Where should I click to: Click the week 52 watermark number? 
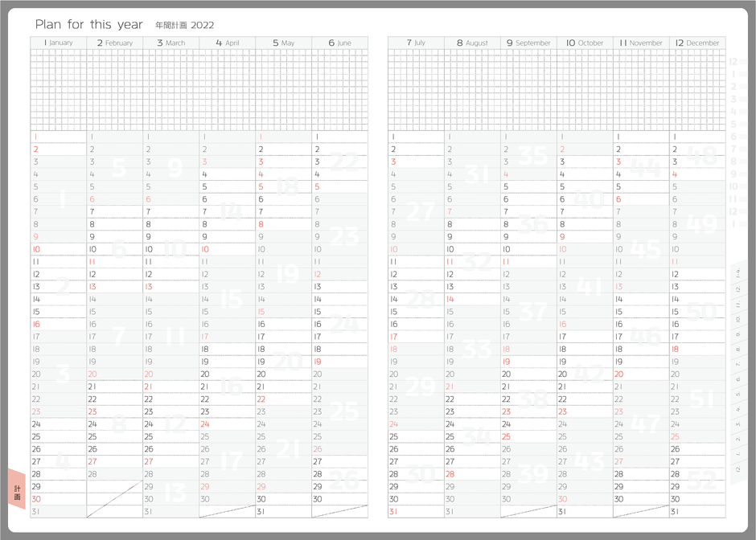coord(702,481)
